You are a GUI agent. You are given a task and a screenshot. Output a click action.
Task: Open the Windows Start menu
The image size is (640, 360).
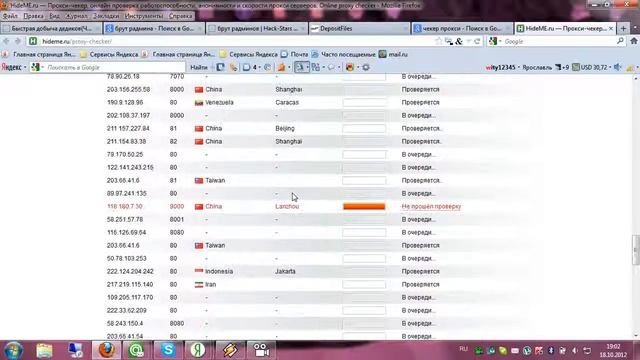[x=13, y=350]
